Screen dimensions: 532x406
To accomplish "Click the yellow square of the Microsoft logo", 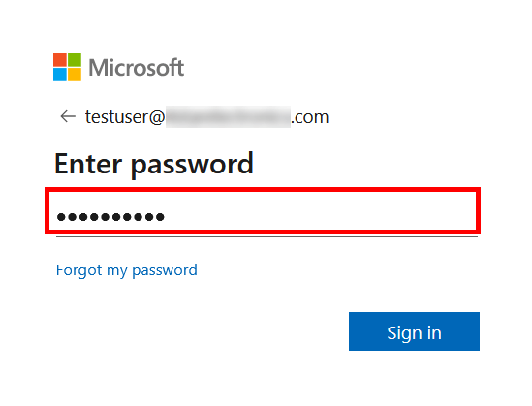I will coord(75,75).
